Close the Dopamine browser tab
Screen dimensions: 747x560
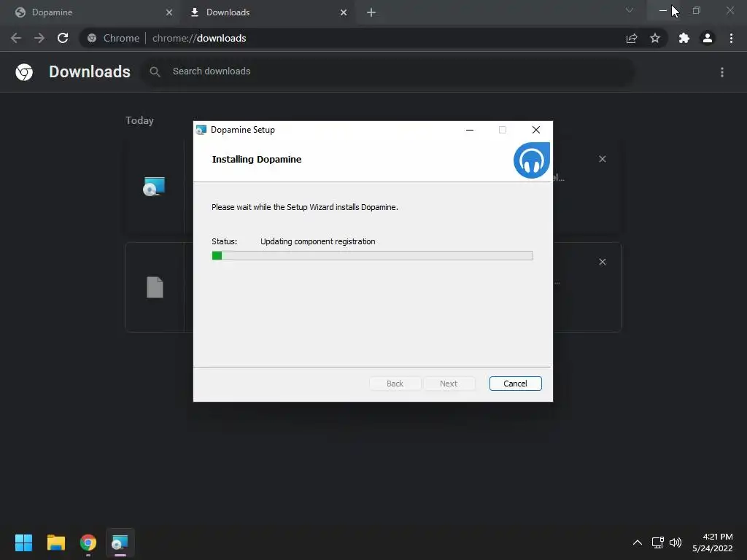[169, 12]
